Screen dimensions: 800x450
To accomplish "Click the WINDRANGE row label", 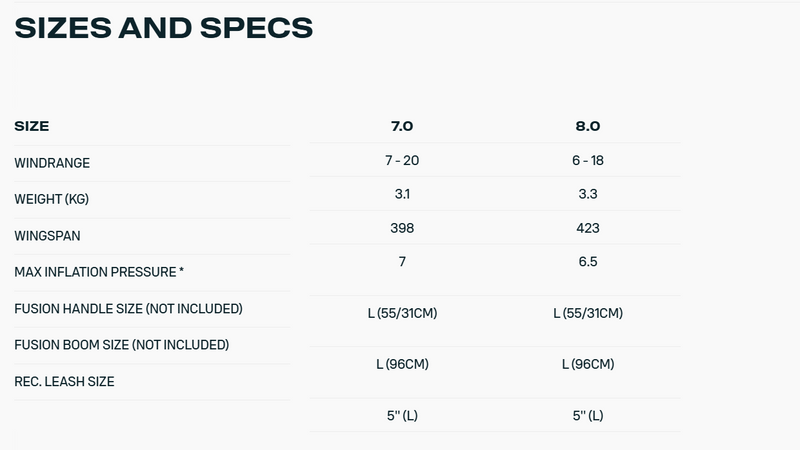I will click(52, 162).
